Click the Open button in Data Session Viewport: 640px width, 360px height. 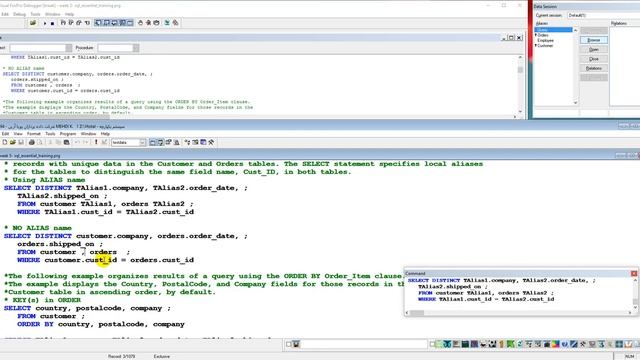(x=593, y=49)
